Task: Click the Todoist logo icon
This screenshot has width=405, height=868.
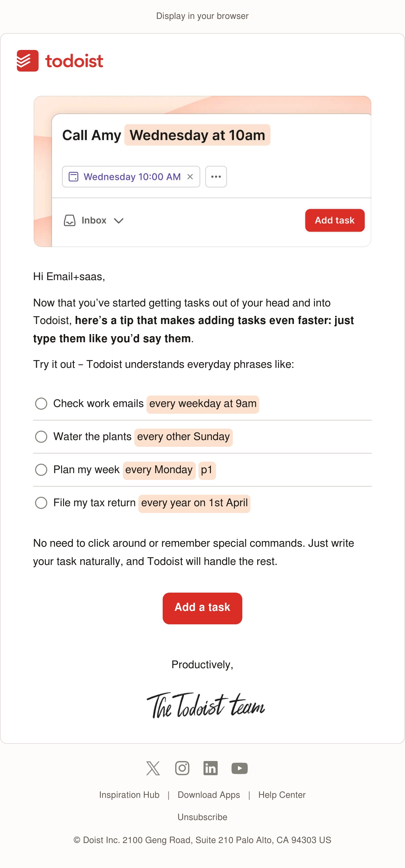Action: point(28,61)
